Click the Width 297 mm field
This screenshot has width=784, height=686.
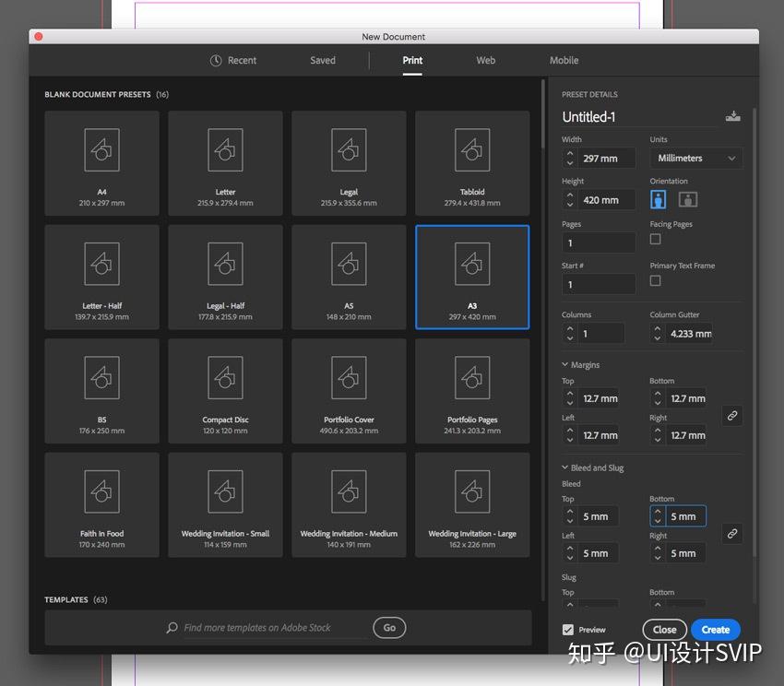pyautogui.click(x=607, y=158)
